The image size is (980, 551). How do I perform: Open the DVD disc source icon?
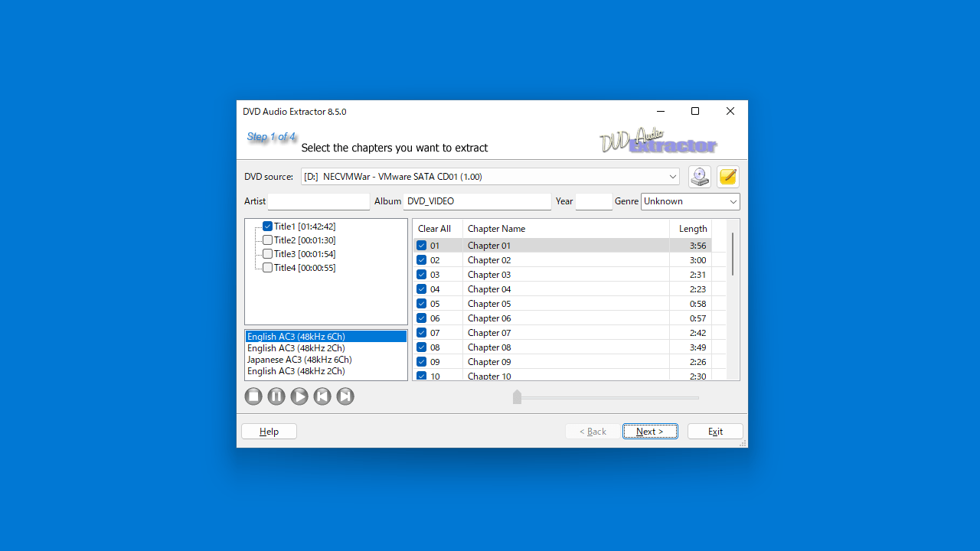pyautogui.click(x=700, y=177)
